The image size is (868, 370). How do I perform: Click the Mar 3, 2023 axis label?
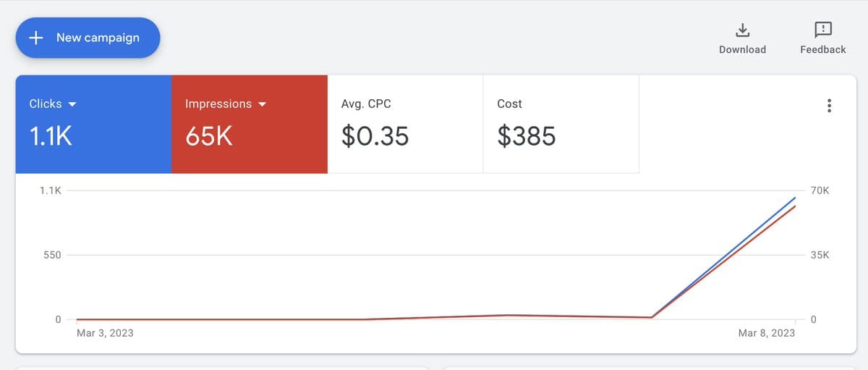pos(105,333)
